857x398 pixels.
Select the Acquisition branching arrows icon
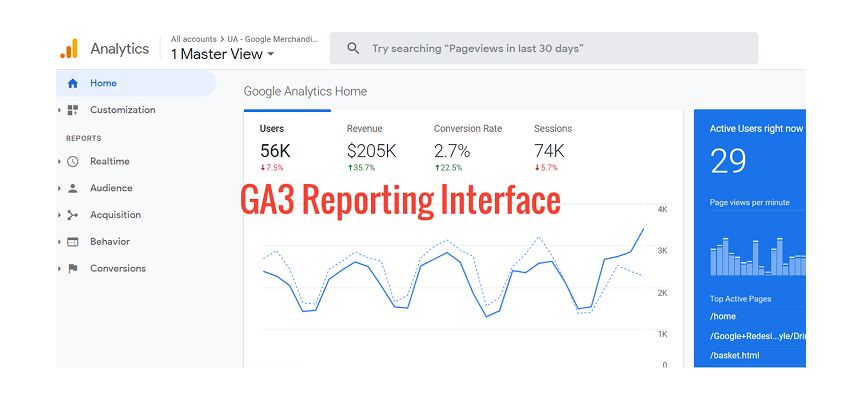tap(73, 215)
